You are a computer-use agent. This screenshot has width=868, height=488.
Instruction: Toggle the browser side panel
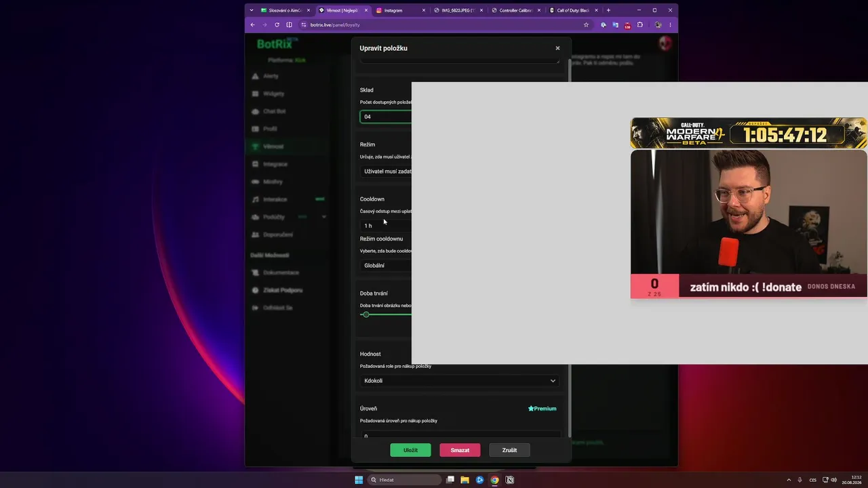[x=289, y=25]
